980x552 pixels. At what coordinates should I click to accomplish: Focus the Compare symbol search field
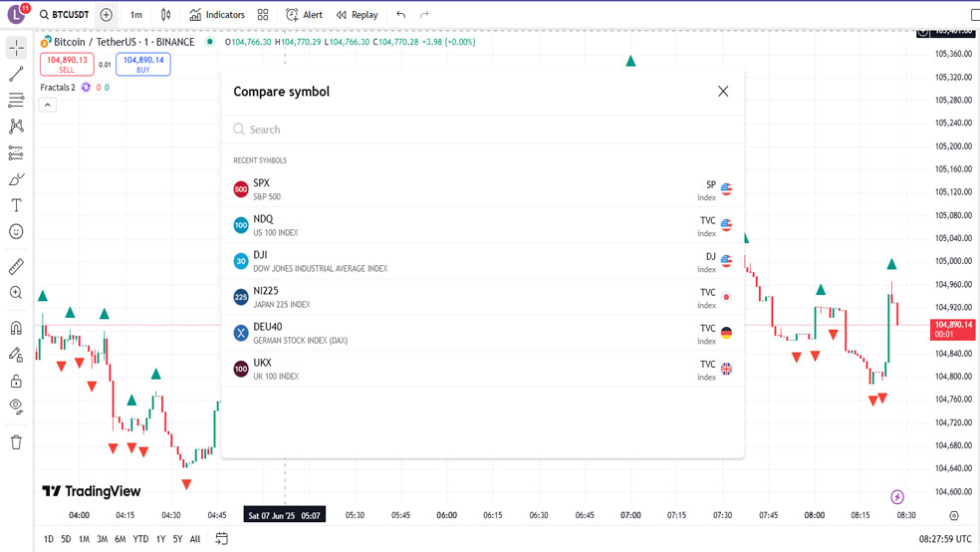coord(482,130)
